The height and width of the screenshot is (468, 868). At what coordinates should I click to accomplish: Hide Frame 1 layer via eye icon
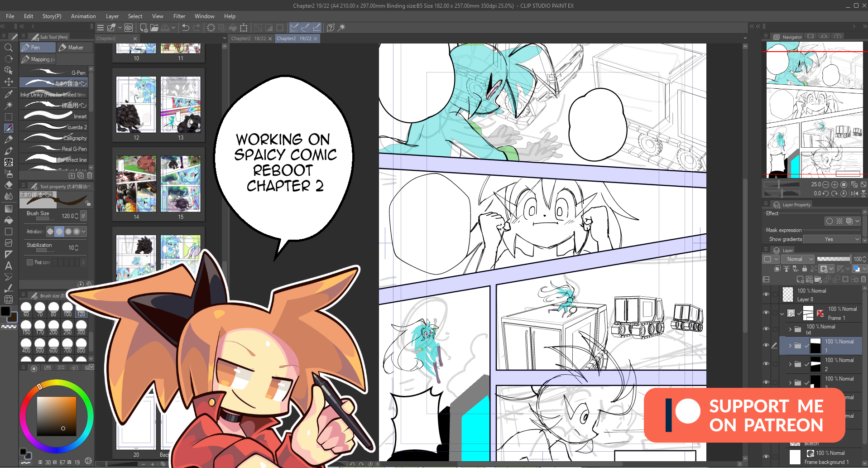click(766, 313)
